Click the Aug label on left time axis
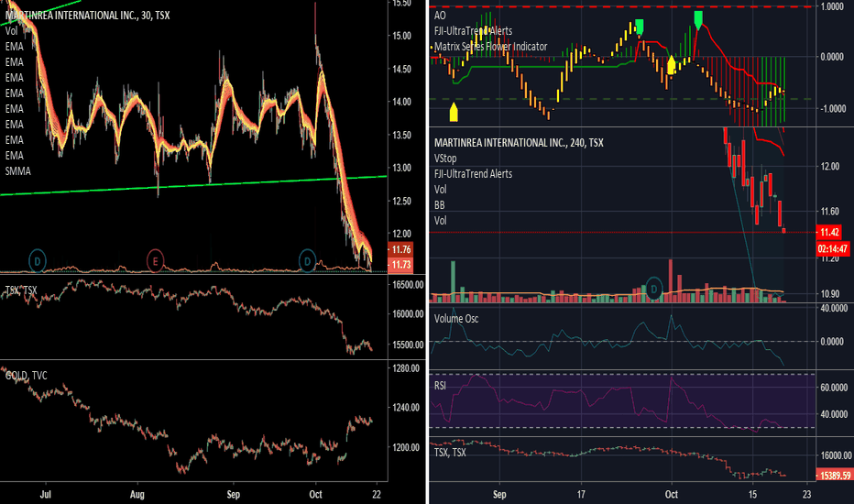The width and height of the screenshot is (854, 504). click(137, 494)
